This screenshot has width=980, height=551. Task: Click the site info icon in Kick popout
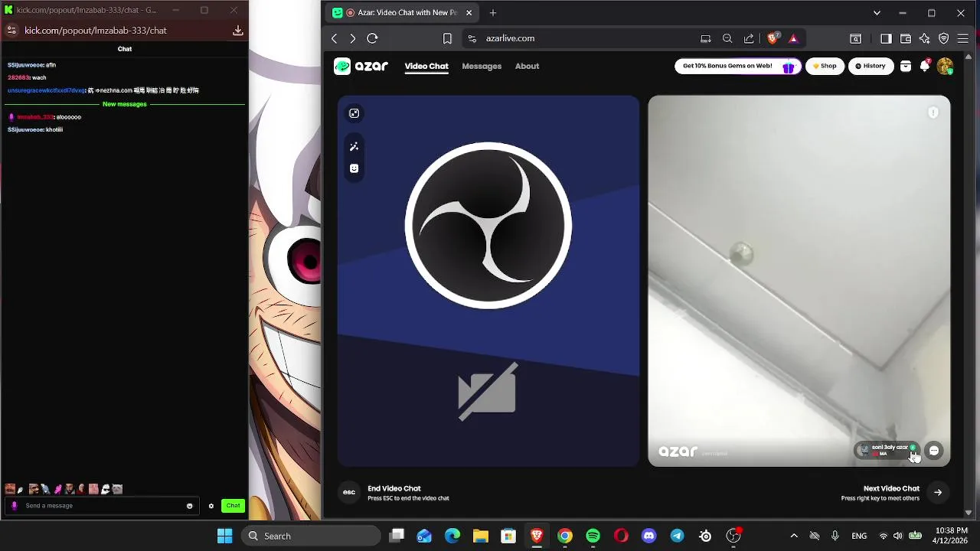coord(11,31)
